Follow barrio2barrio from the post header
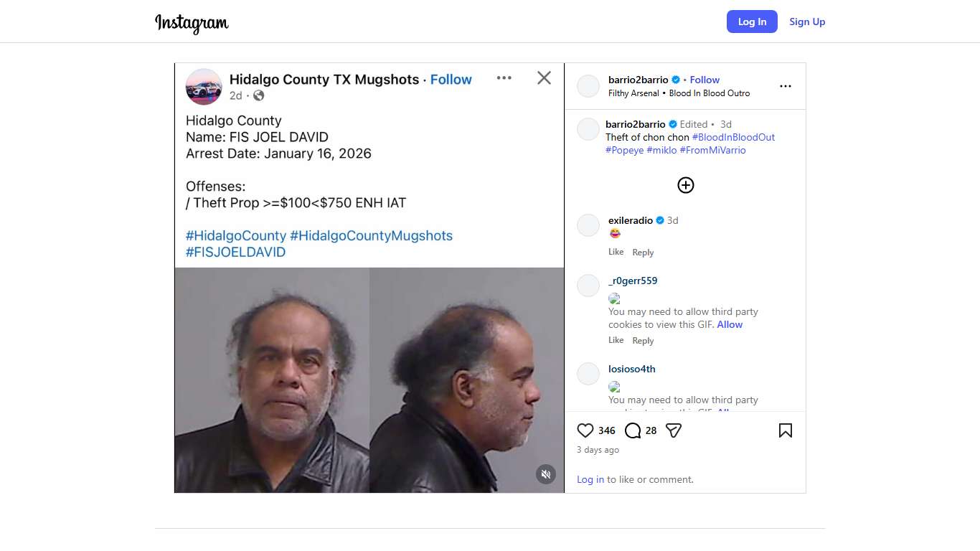The height and width of the screenshot is (551, 980). (705, 80)
